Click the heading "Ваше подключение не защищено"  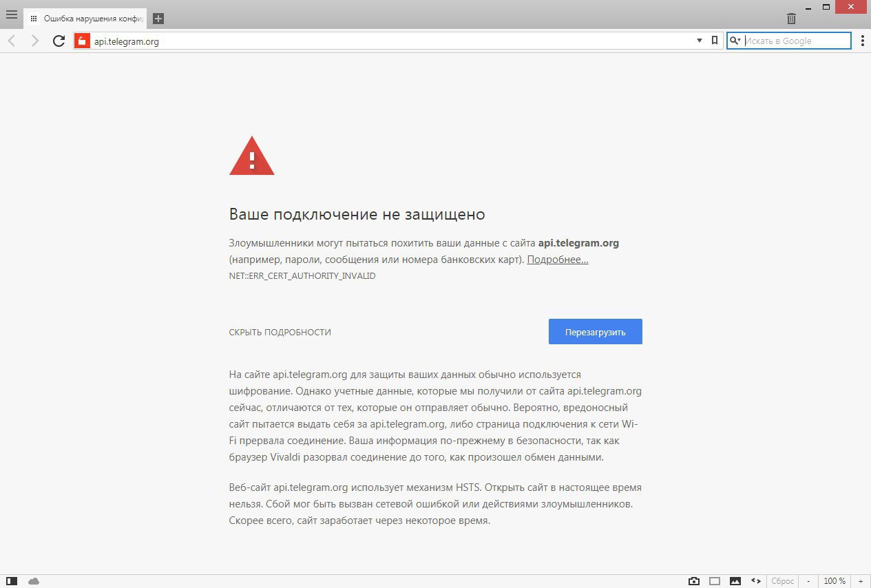357,214
